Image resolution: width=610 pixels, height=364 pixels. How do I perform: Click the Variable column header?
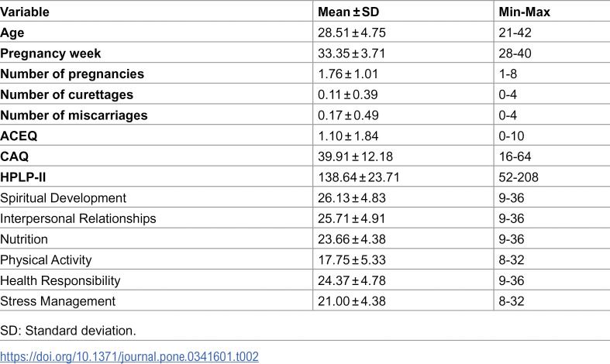pyautogui.click(x=25, y=12)
